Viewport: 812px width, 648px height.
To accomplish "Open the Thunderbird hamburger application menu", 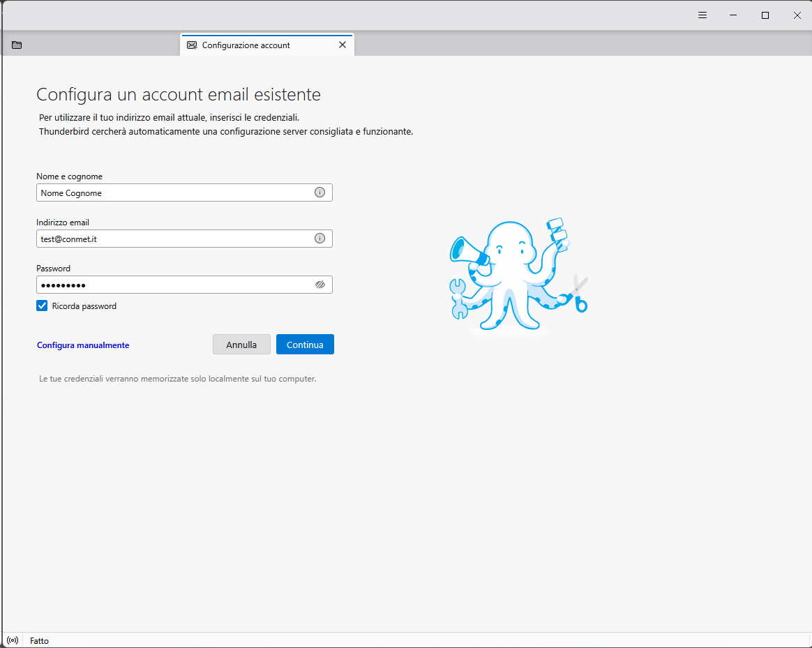I will coord(702,15).
